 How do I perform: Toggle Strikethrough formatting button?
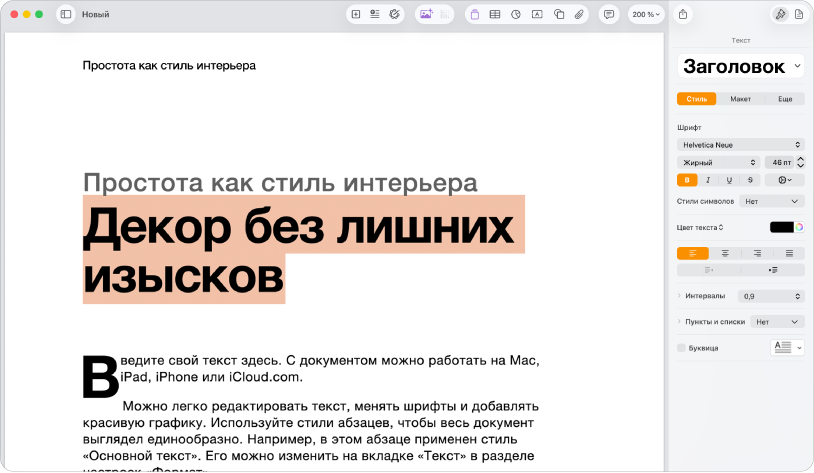(750, 180)
